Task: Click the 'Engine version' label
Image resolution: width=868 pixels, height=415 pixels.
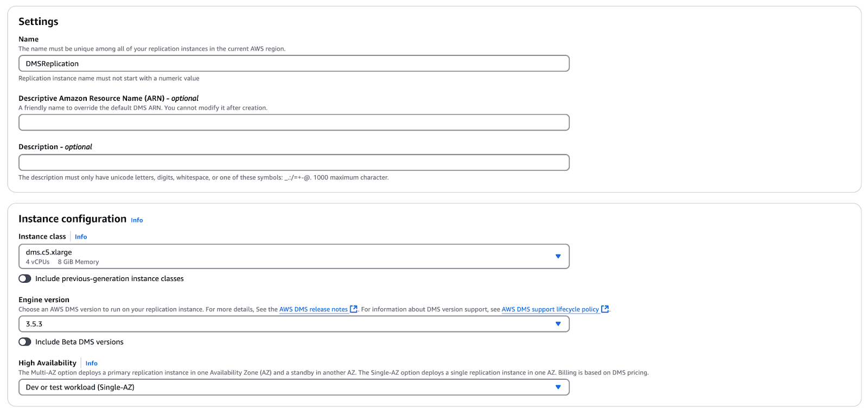Action: coord(44,300)
